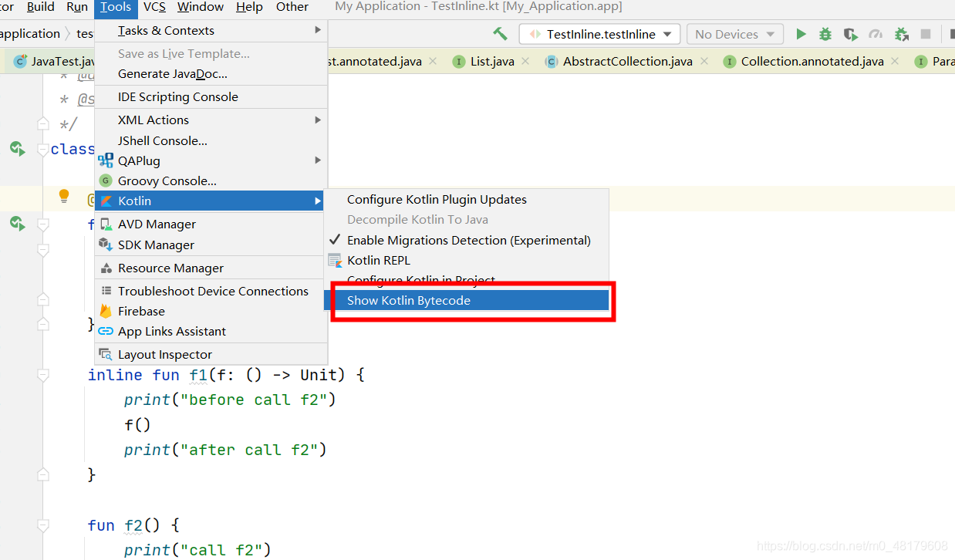The width and height of the screenshot is (955, 560).
Task: Close the AbstractCollection.java tab via its X
Action: 706,61
